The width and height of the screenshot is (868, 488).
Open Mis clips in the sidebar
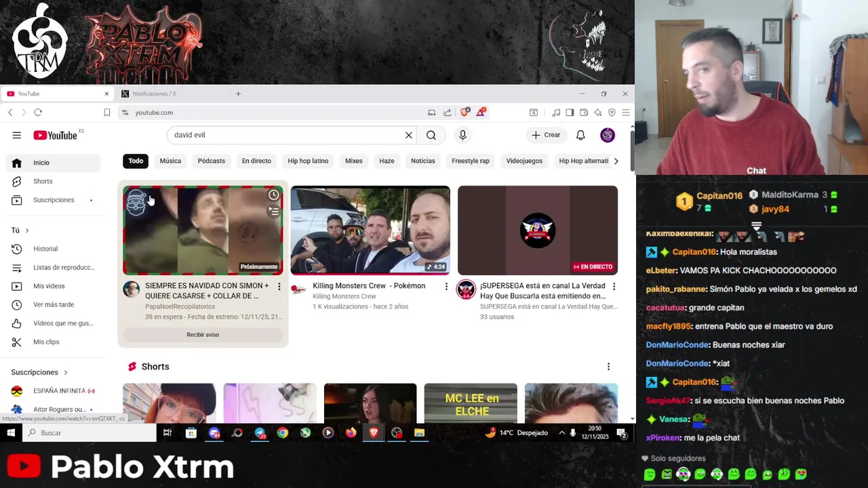point(53,342)
